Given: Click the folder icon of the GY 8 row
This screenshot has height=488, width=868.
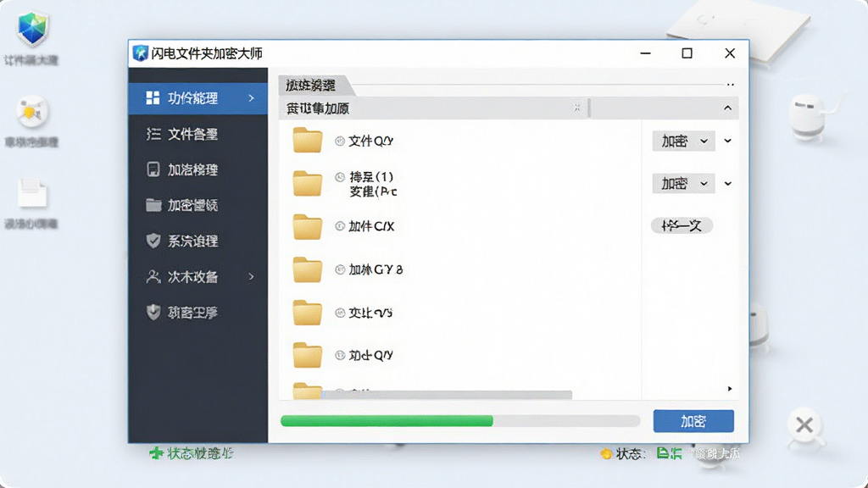Looking at the screenshot, I should pyautogui.click(x=307, y=269).
